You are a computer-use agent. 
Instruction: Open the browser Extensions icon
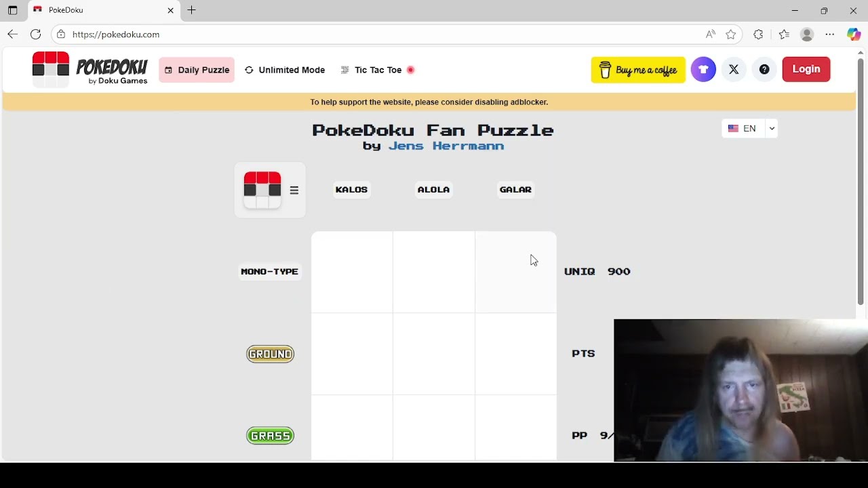point(758,34)
